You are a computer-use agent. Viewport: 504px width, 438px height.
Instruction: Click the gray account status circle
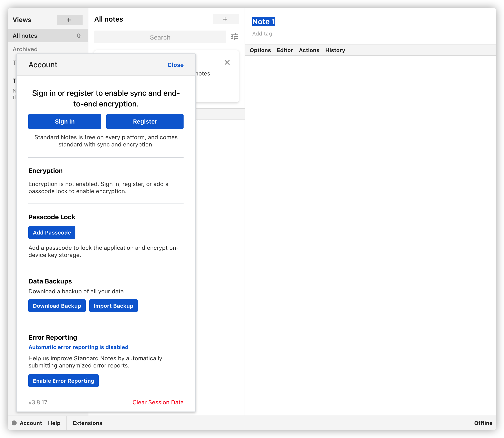[14, 423]
